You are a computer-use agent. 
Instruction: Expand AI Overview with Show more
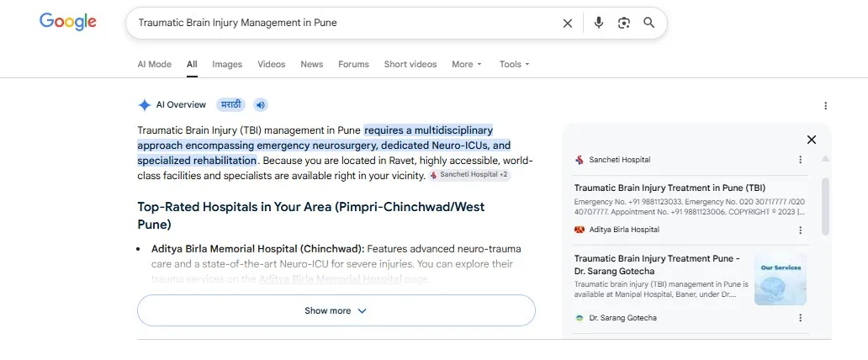336,310
